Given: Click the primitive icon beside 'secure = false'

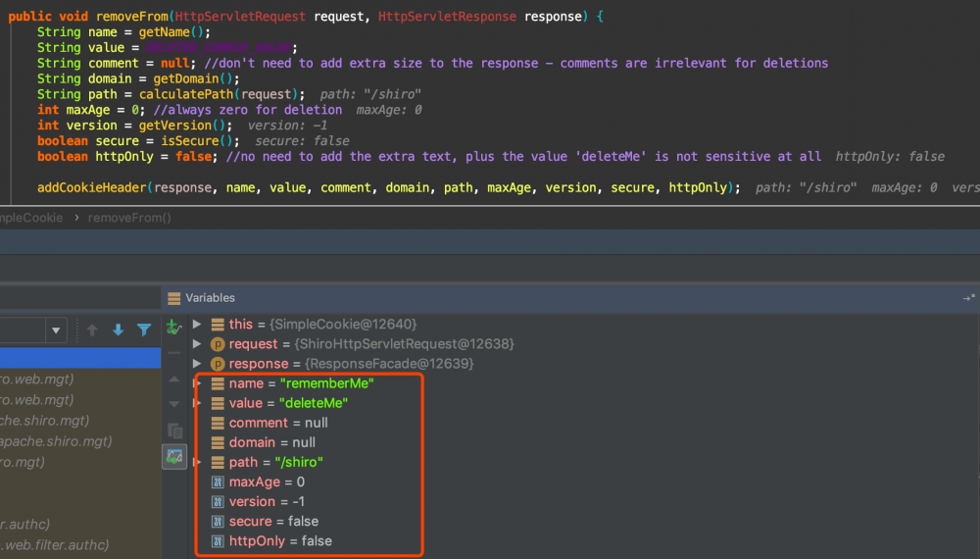Looking at the screenshot, I should pos(218,522).
